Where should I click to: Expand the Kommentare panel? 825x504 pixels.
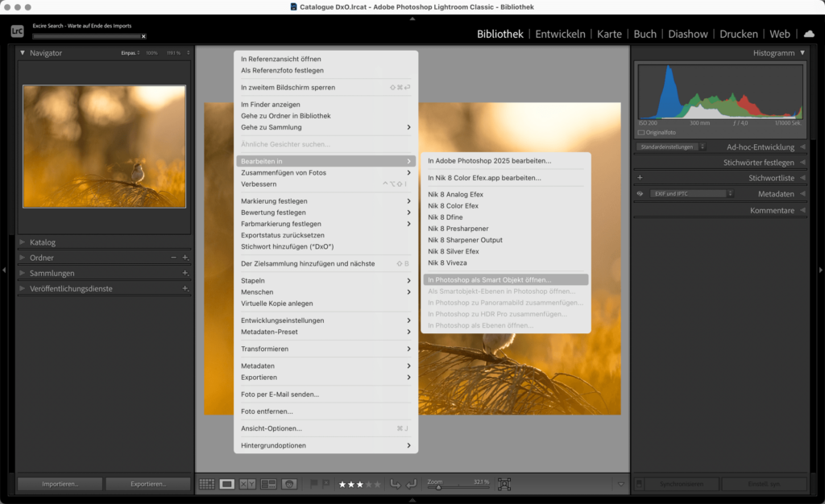pos(802,210)
